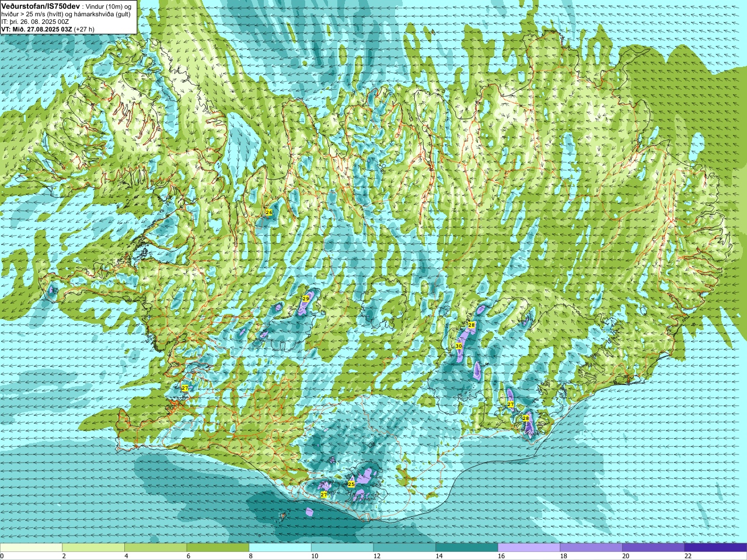This screenshot has width=747, height=560.
Task: Click the legend tick label 22
Action: click(688, 556)
